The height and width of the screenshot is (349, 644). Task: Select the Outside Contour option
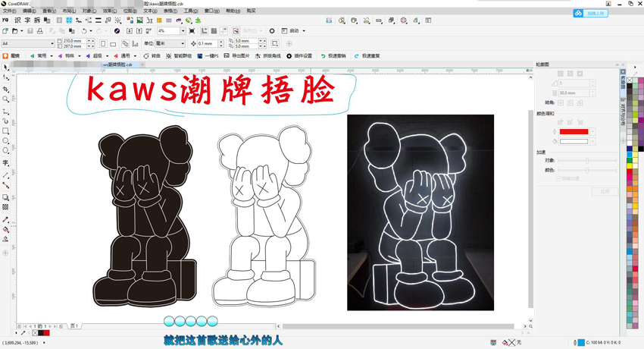pos(580,73)
